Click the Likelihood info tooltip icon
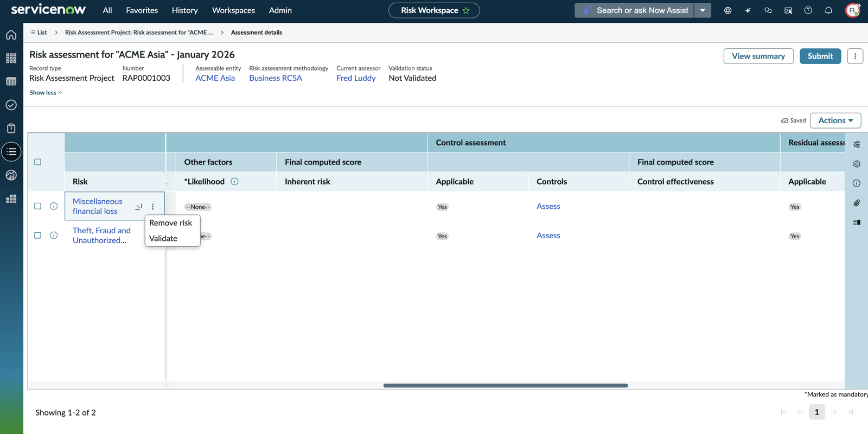 pos(234,182)
